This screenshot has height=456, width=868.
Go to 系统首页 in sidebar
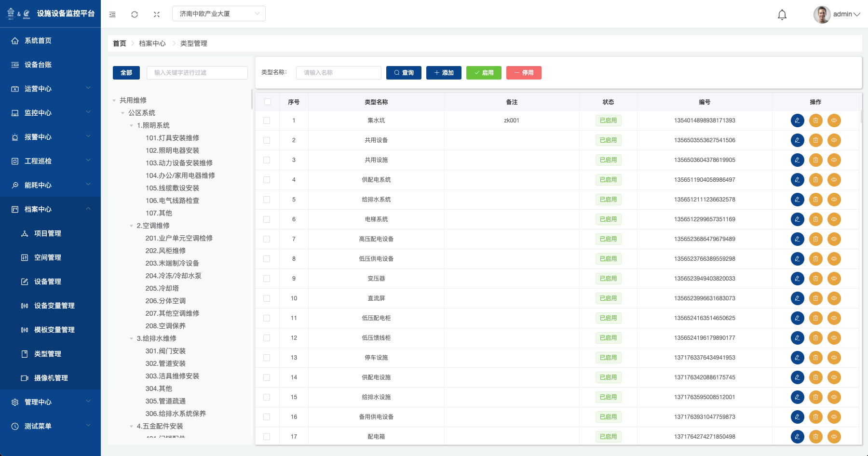pos(38,40)
